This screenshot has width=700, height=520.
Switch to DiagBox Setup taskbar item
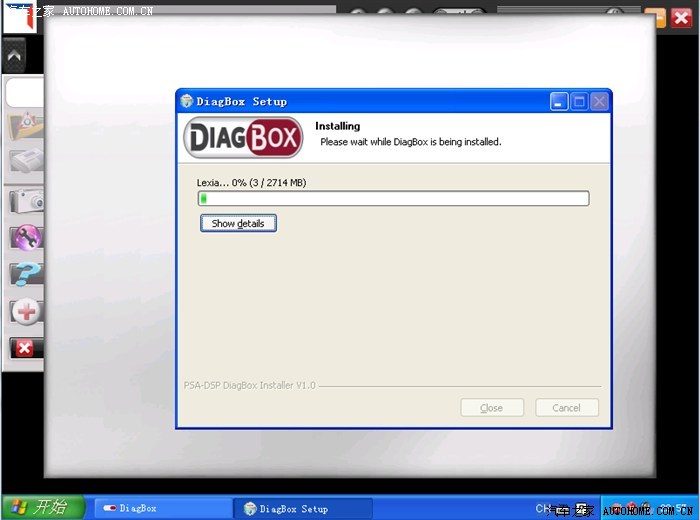tap(301, 508)
